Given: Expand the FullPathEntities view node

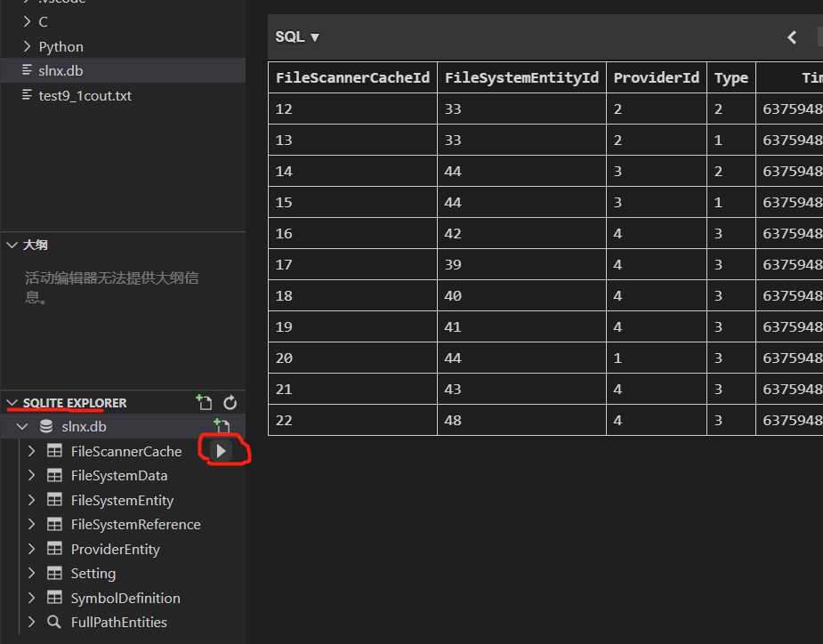Looking at the screenshot, I should click(x=31, y=622).
